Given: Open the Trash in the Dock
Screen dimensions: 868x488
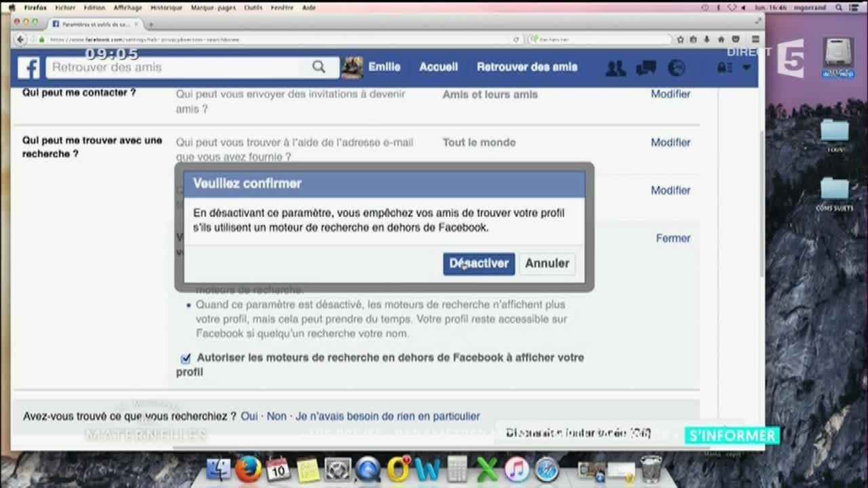Looking at the screenshot, I should click(651, 469).
